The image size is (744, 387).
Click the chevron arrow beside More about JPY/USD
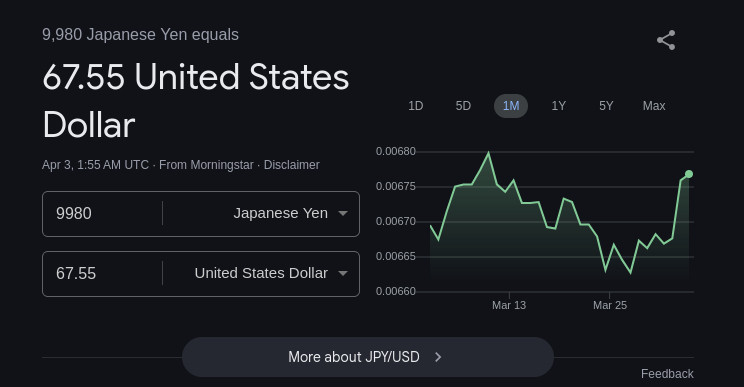(x=438, y=357)
